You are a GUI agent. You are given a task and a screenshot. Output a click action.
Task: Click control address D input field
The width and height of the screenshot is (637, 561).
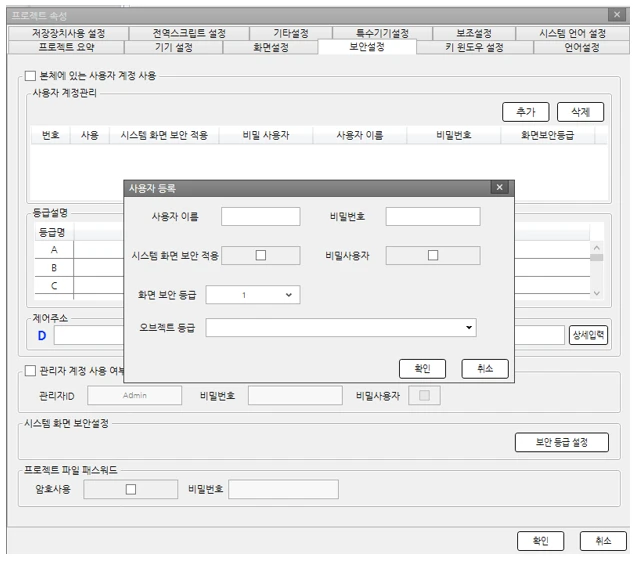89,335
